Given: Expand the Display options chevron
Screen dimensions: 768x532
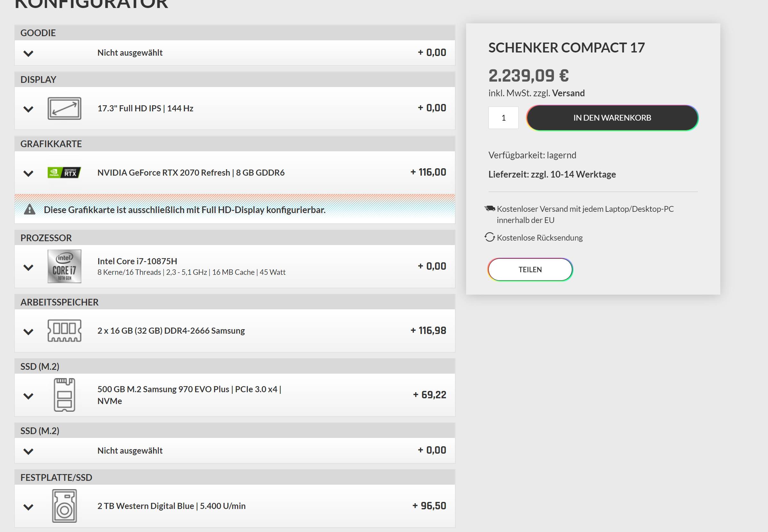Looking at the screenshot, I should [x=28, y=109].
